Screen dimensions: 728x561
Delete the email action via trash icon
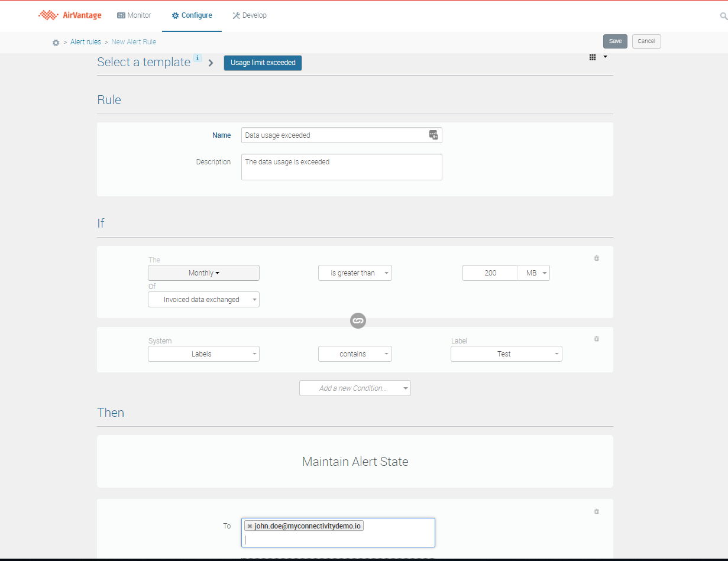tap(596, 511)
